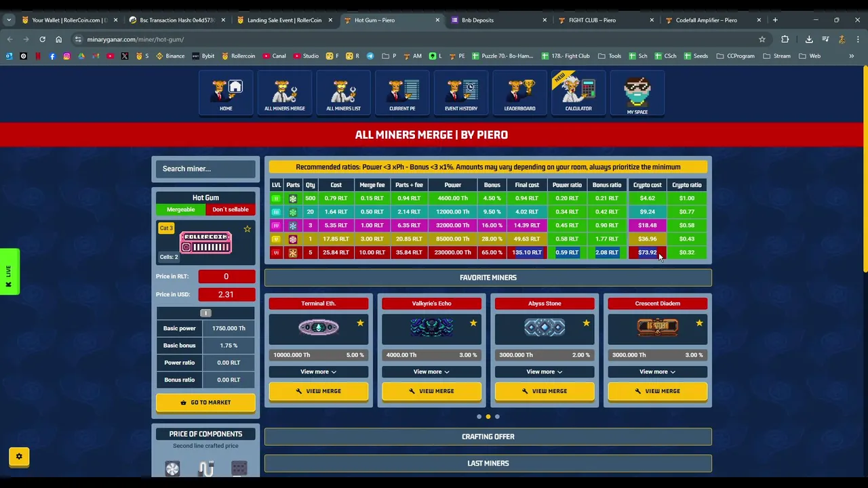Screen dimensions: 868x488
Task: Switch to Your Wallet RollerCoin tab
Action: (x=70, y=20)
